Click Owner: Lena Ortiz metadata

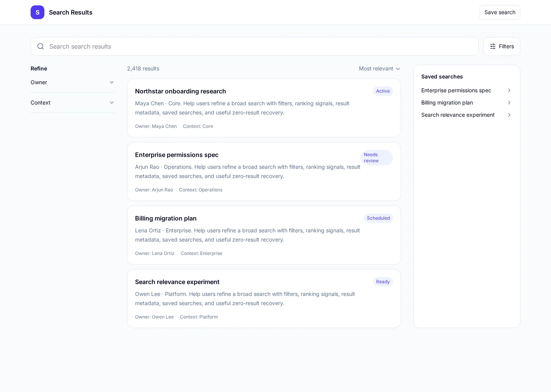(x=155, y=253)
